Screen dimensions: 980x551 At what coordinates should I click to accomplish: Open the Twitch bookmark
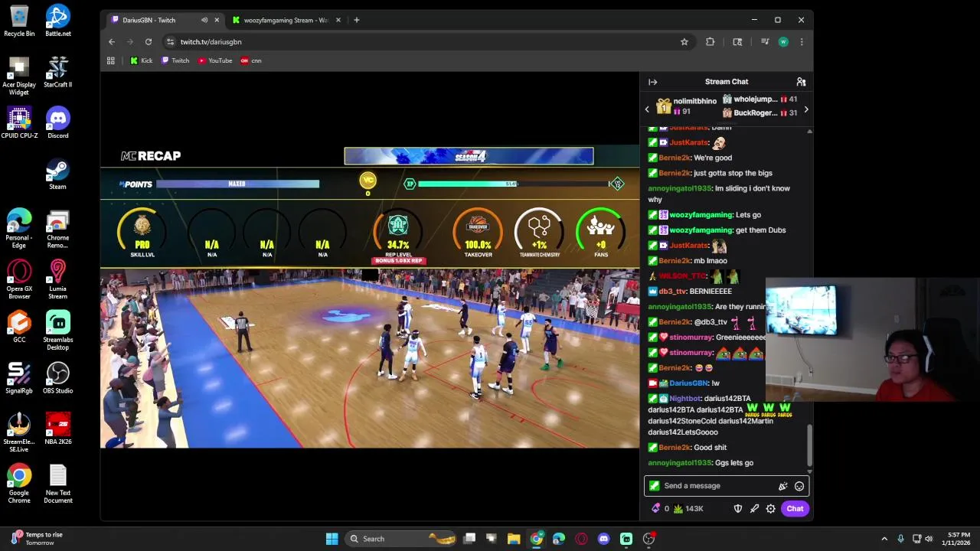tap(175, 60)
